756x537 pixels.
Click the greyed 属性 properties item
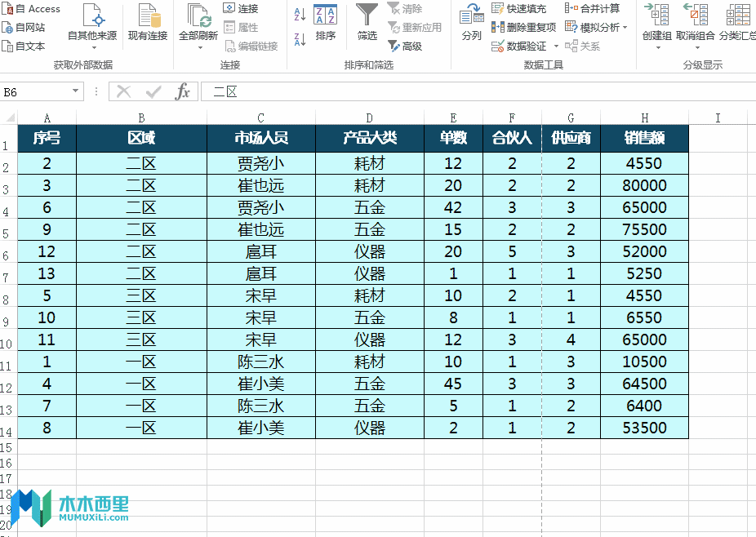pos(241,28)
